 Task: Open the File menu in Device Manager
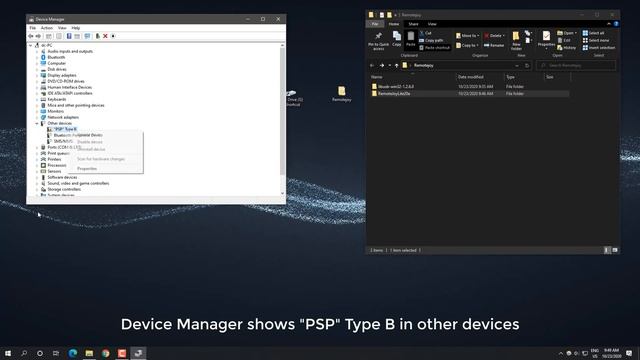(33, 28)
